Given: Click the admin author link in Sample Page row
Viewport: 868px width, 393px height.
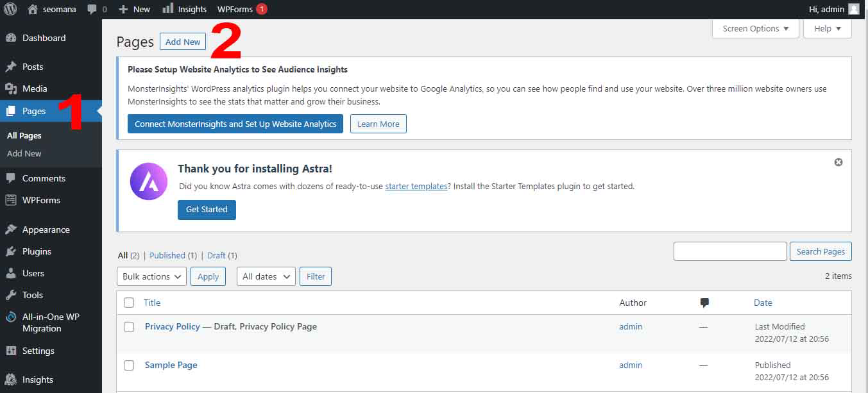Looking at the screenshot, I should [x=631, y=365].
